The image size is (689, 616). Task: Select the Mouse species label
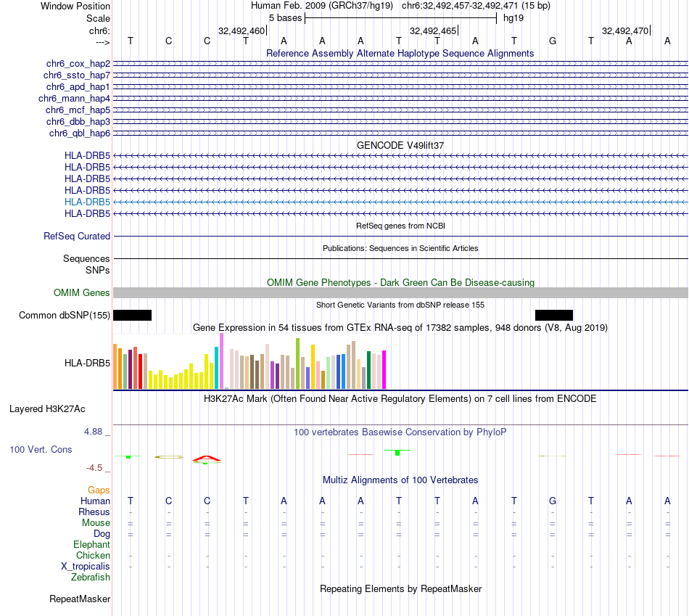(x=96, y=523)
